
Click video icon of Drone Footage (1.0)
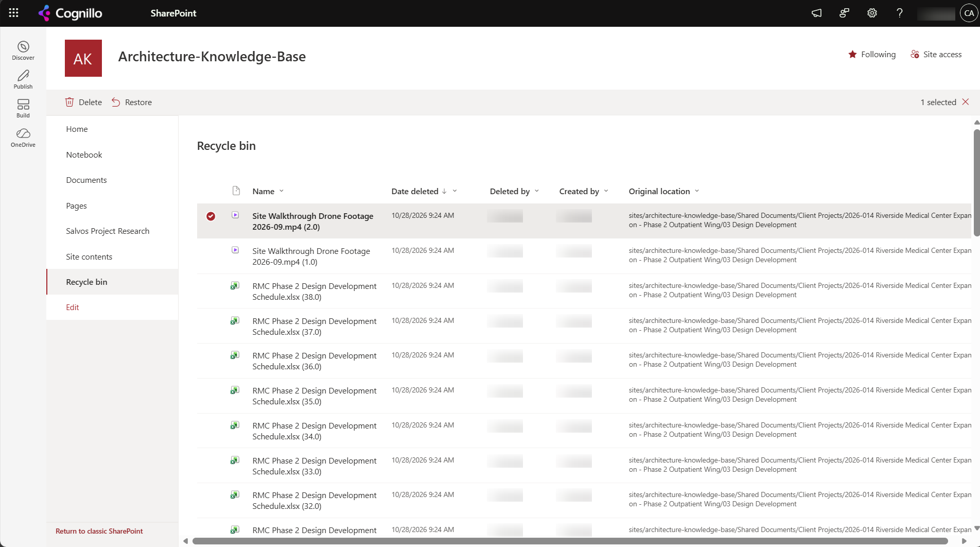click(235, 250)
